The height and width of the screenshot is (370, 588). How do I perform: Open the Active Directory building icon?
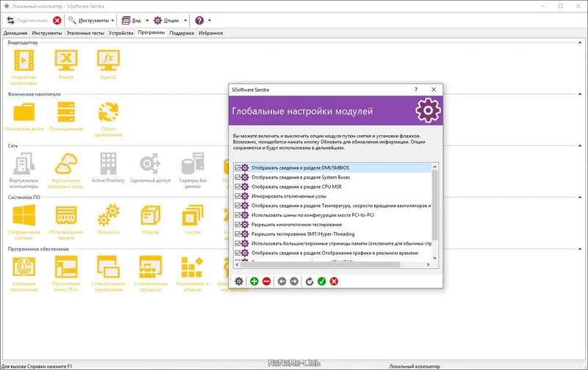pyautogui.click(x=108, y=164)
